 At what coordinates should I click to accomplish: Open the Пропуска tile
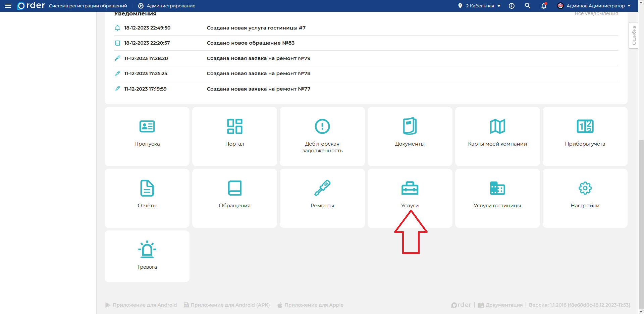tap(147, 136)
